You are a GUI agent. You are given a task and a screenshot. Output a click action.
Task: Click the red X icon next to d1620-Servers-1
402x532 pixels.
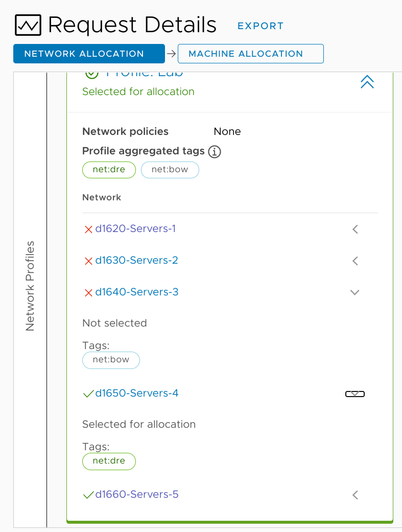click(x=88, y=229)
